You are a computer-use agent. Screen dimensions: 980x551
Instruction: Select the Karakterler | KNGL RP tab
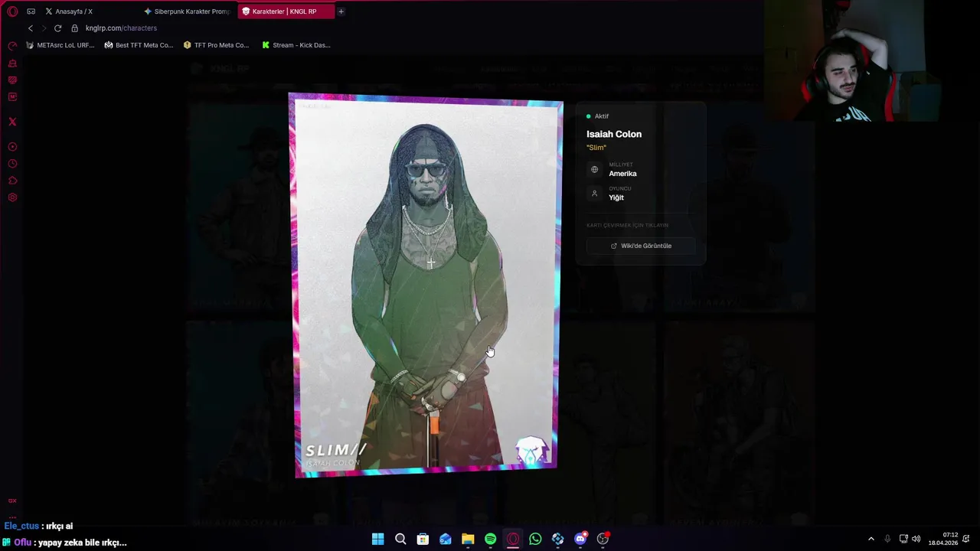[x=286, y=11]
